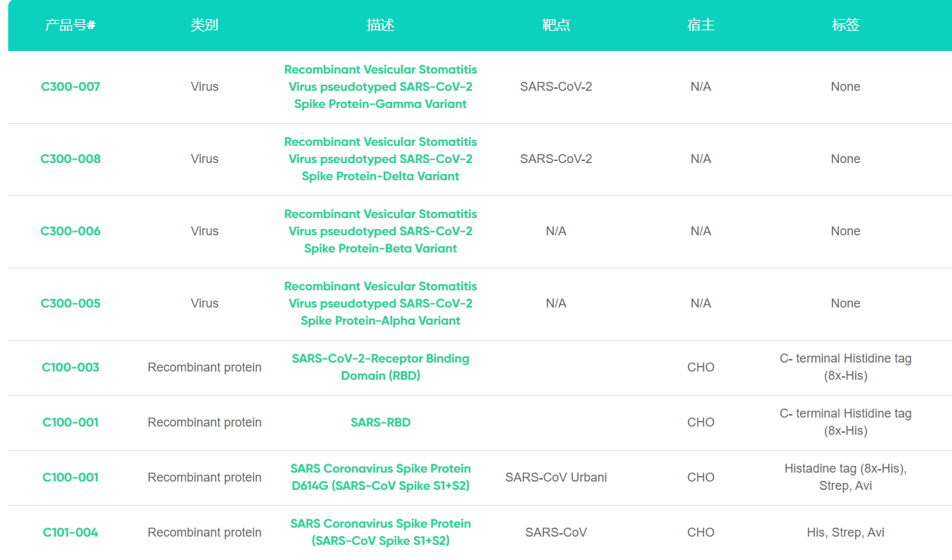Open the C100-003 product page link
952x560 pixels.
tap(70, 367)
